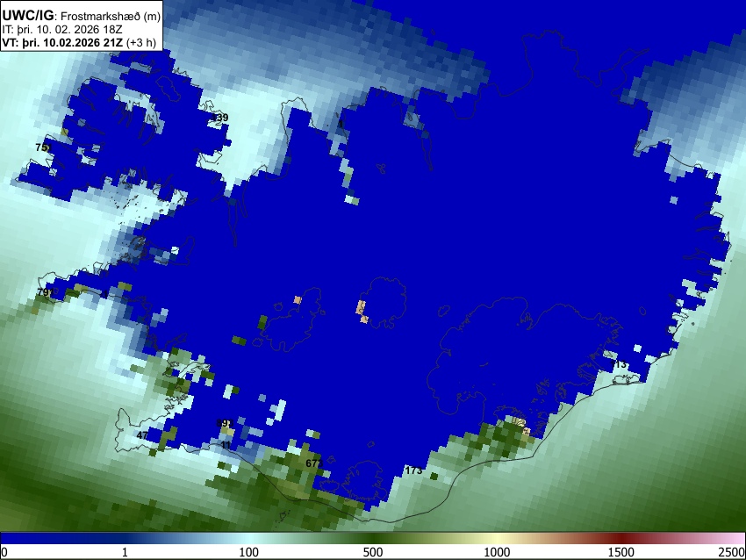746x560 pixels.
Task: Click the title text 'UWC/IG: Frostmarkshæð (m)'
Action: click(82, 15)
